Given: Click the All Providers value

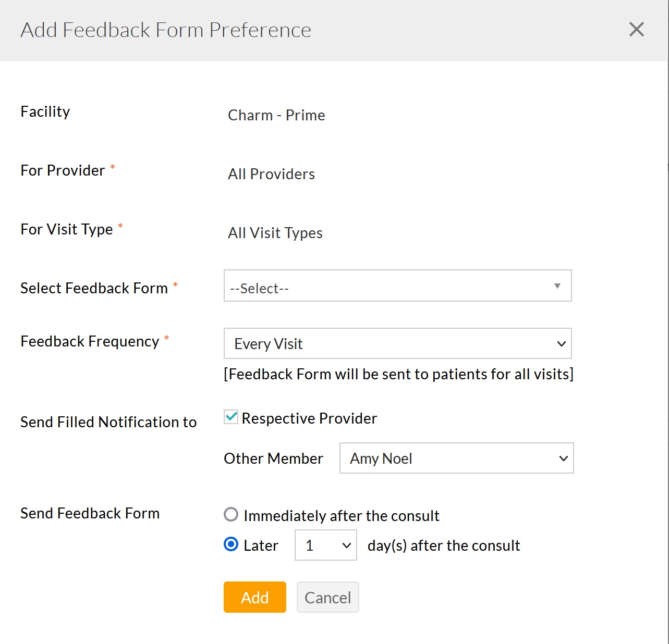Looking at the screenshot, I should [271, 174].
